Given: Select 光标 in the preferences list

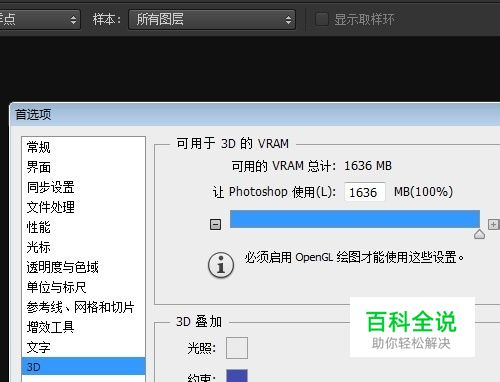Looking at the screenshot, I should point(83,247).
